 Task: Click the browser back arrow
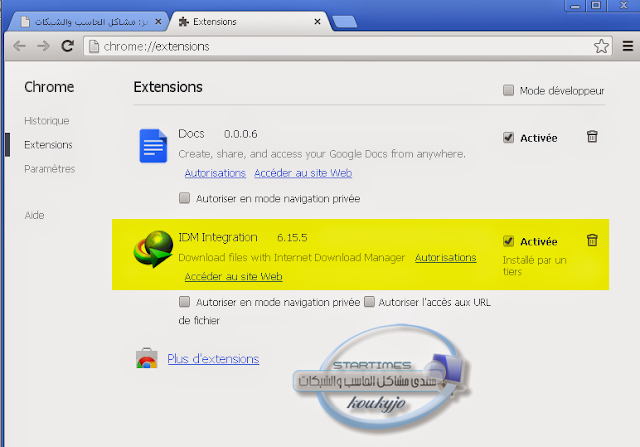(19, 46)
